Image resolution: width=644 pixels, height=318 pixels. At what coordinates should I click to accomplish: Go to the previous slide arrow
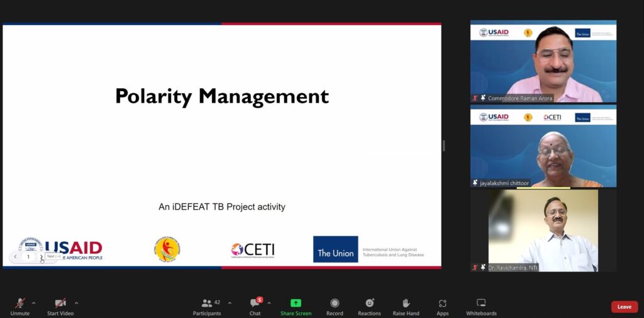[x=16, y=257]
